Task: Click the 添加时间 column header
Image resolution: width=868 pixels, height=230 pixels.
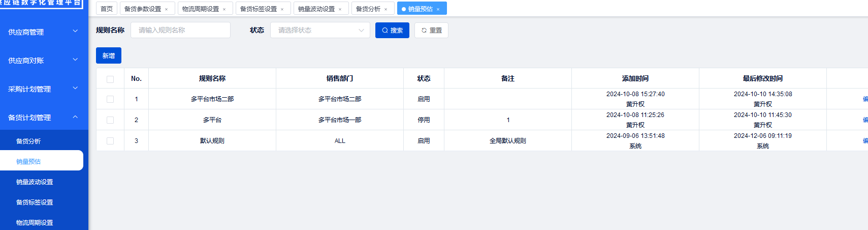Action: [635, 78]
